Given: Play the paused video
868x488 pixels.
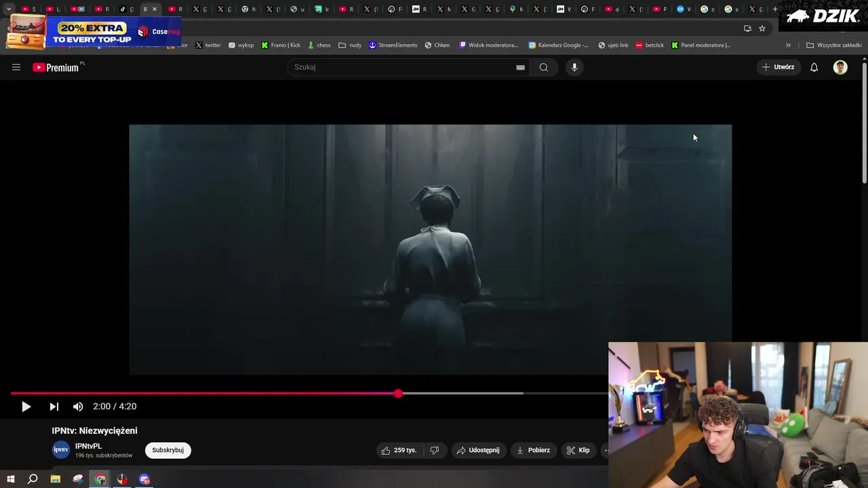Looking at the screenshot, I should pyautogui.click(x=26, y=407).
